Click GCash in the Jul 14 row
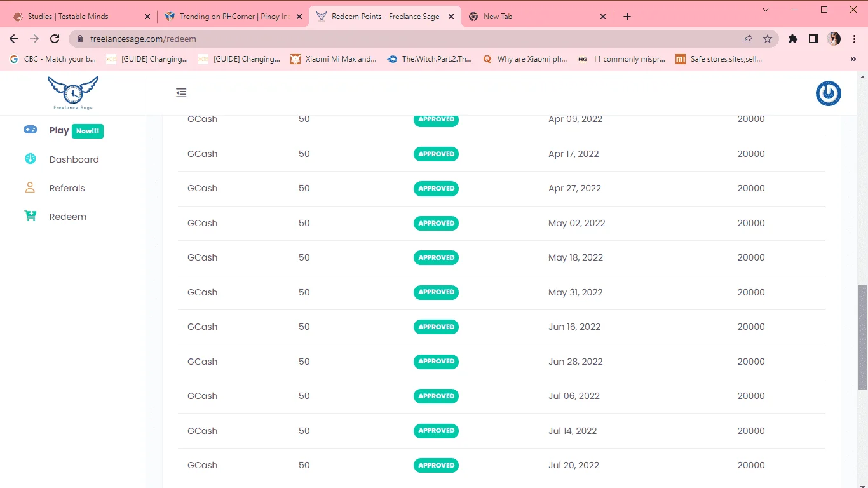868x488 pixels. pyautogui.click(x=202, y=431)
